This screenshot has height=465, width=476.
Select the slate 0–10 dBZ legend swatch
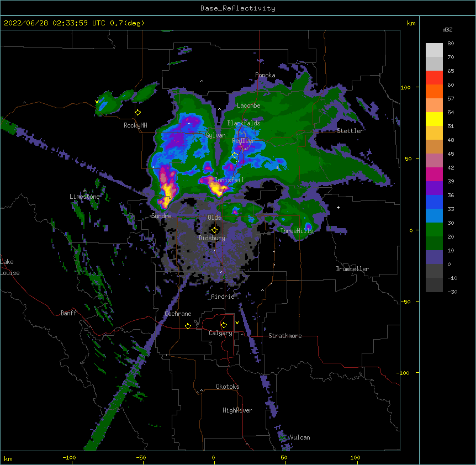pyautogui.click(x=434, y=257)
